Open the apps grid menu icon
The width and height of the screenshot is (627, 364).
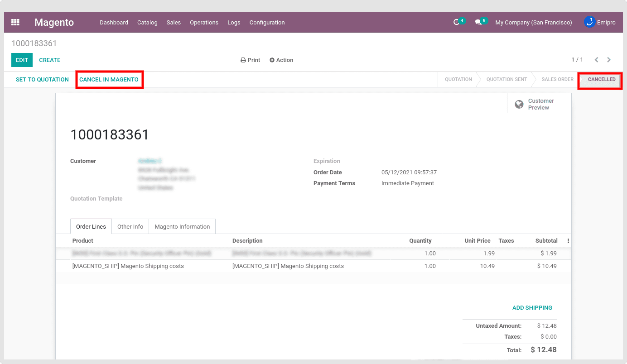[15, 22]
